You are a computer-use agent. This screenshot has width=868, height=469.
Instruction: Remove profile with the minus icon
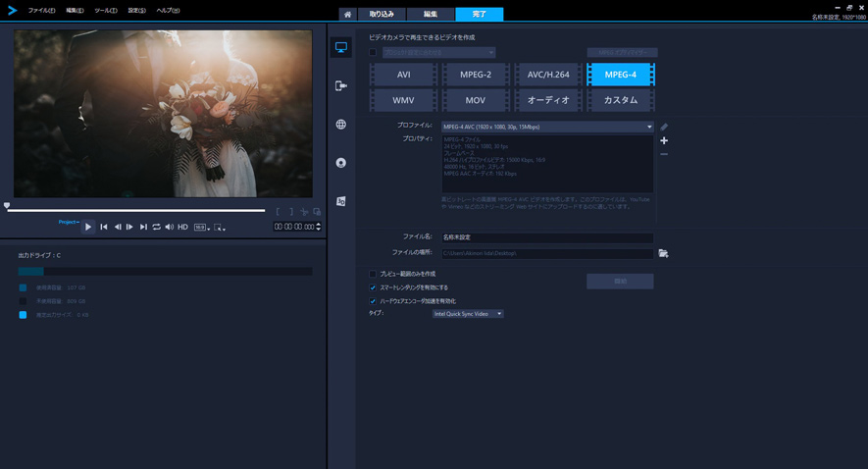tap(664, 154)
